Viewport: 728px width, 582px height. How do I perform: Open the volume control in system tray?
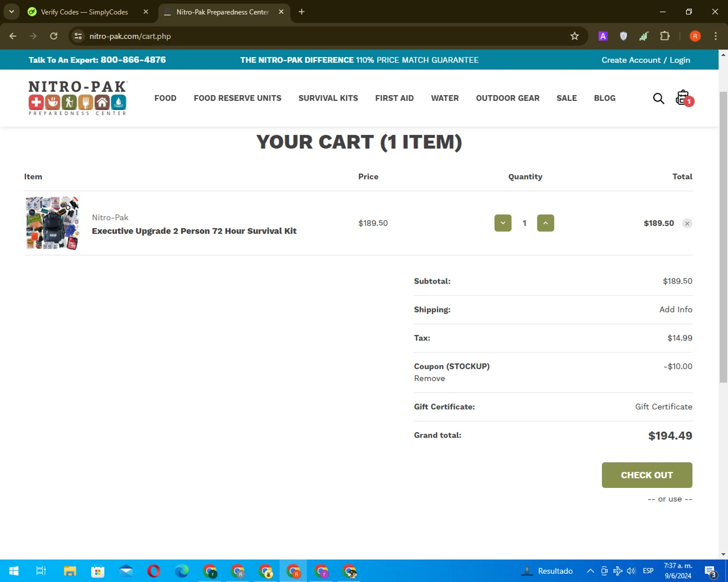click(631, 571)
